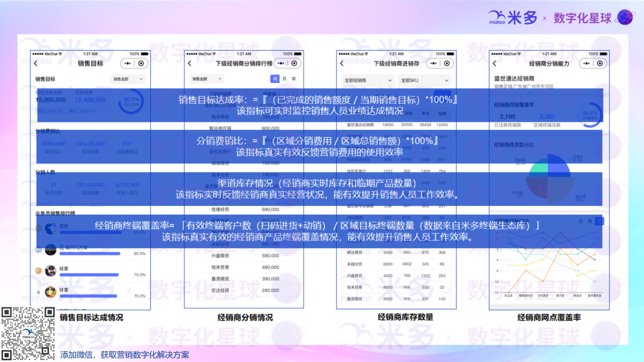
Task: Click inventory row with 4000 789 1332 254
Action: [396, 276]
